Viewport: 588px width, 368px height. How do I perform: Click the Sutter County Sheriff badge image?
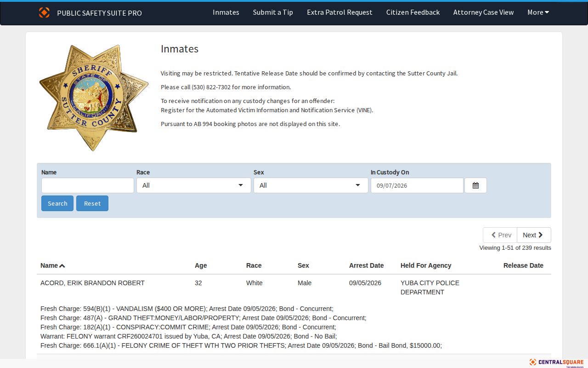(94, 98)
